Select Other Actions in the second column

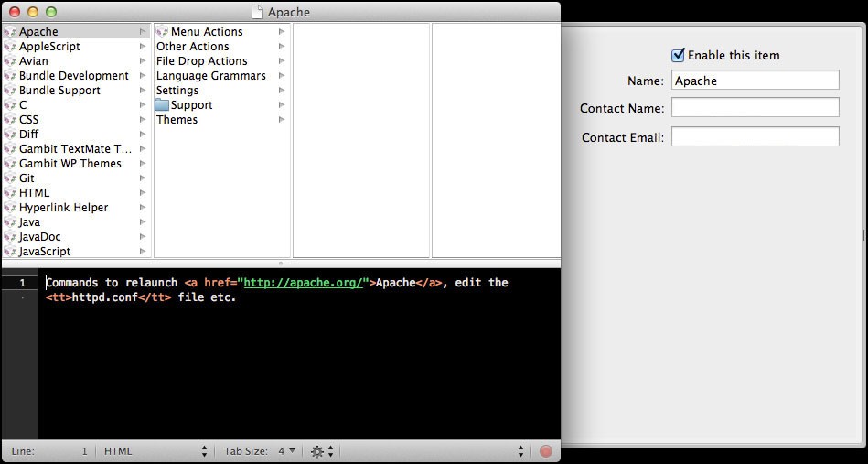pyautogui.click(x=192, y=47)
